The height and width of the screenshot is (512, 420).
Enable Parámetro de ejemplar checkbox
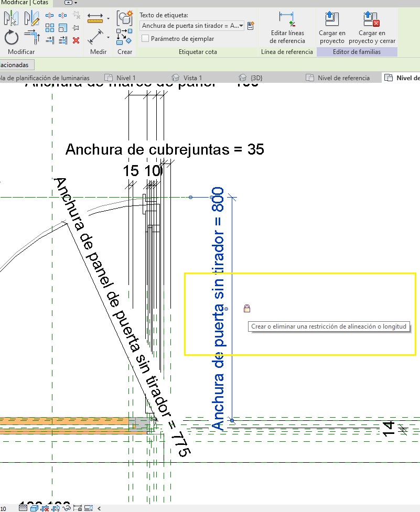[146, 38]
